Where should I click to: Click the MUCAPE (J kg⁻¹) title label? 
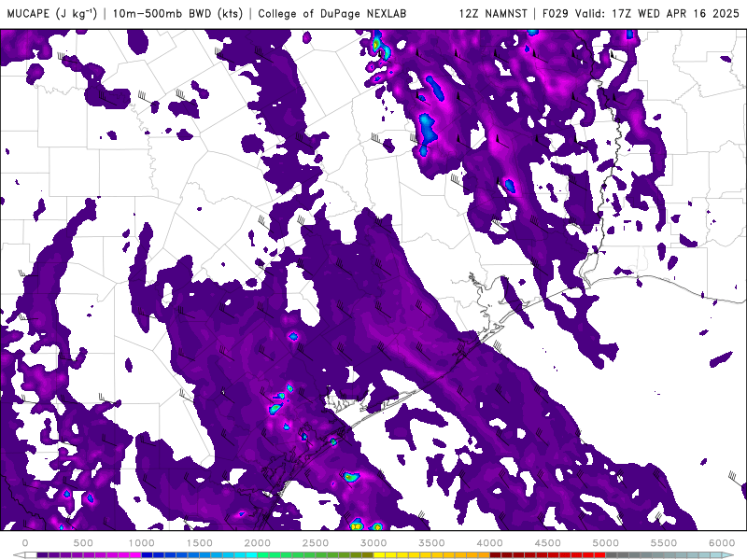click(x=52, y=13)
